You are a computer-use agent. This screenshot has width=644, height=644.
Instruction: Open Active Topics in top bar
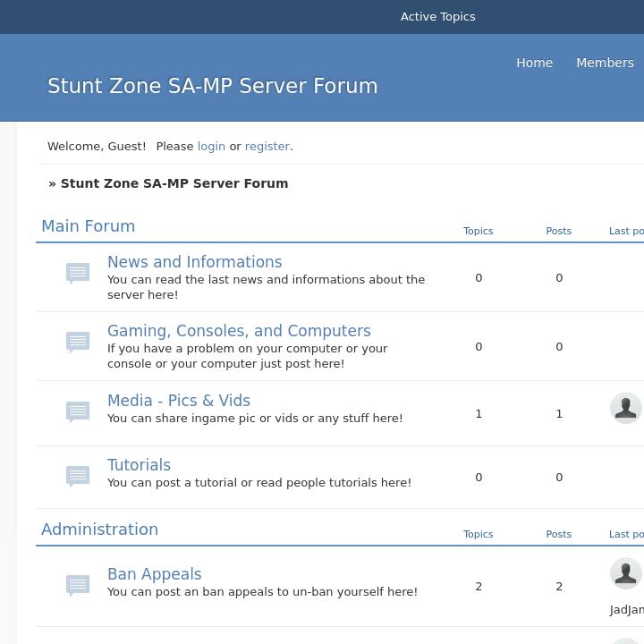[x=437, y=17]
